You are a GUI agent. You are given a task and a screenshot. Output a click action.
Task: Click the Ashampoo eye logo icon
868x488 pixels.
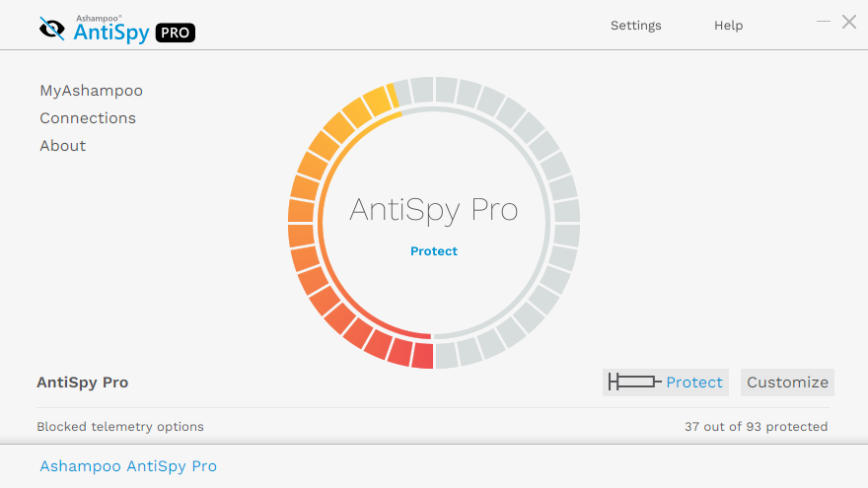click(x=51, y=29)
